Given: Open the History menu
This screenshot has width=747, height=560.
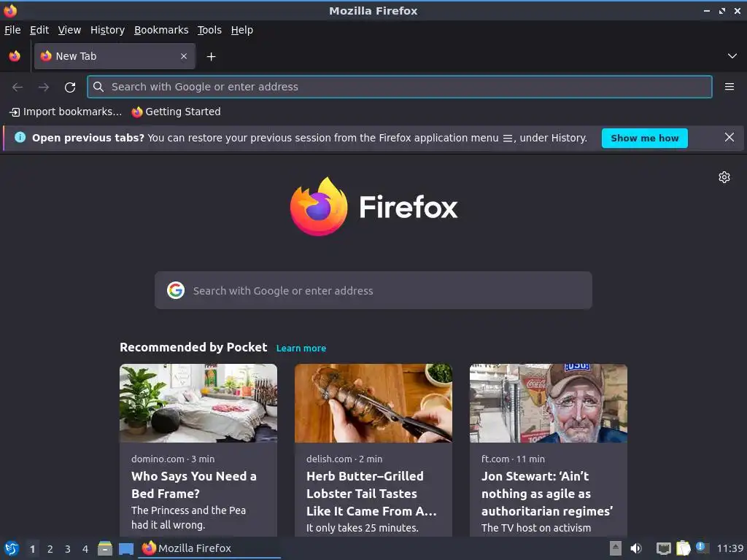Looking at the screenshot, I should 108,30.
